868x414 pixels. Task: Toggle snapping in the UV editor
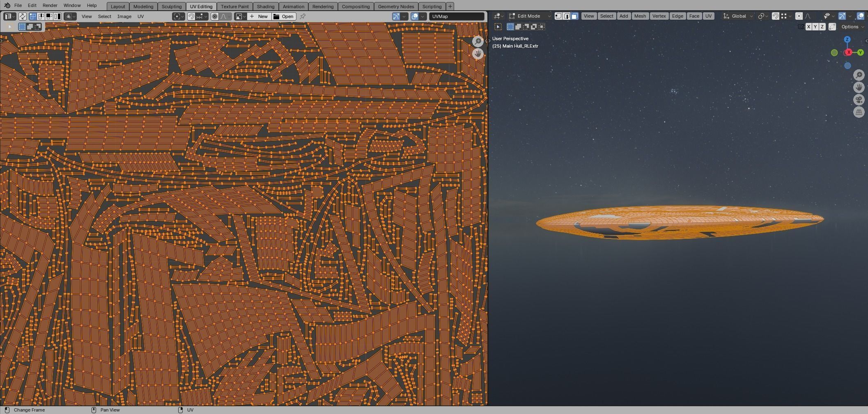click(x=191, y=16)
